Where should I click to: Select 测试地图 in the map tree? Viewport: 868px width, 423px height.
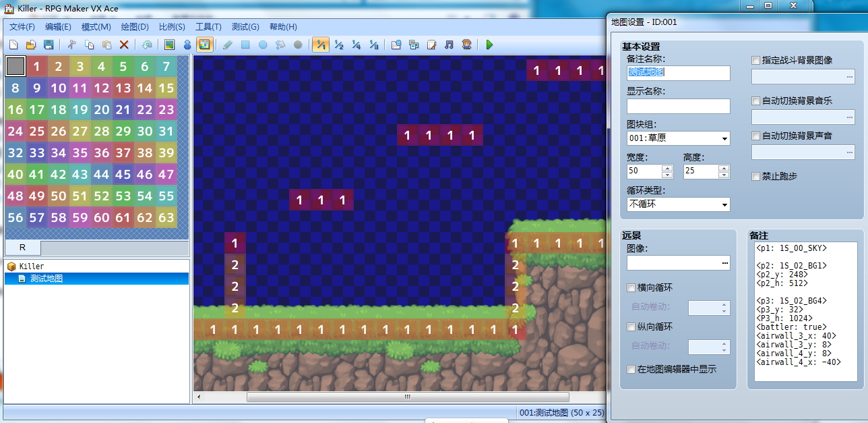click(46, 279)
